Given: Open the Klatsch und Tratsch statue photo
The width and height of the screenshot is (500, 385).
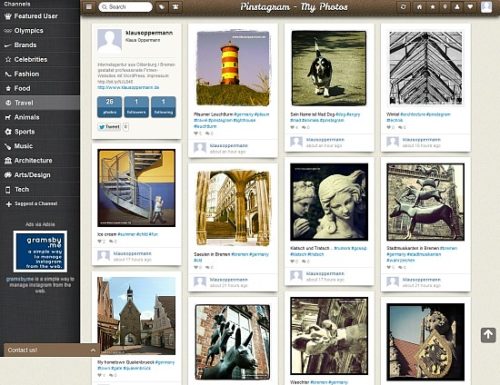Looking at the screenshot, I should pos(329,202).
